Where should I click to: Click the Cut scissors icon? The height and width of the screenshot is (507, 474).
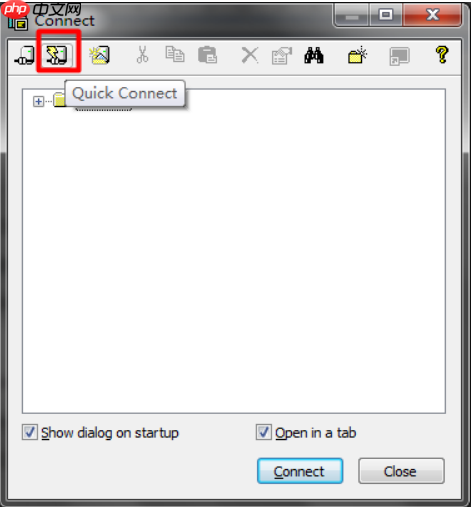pos(142,55)
